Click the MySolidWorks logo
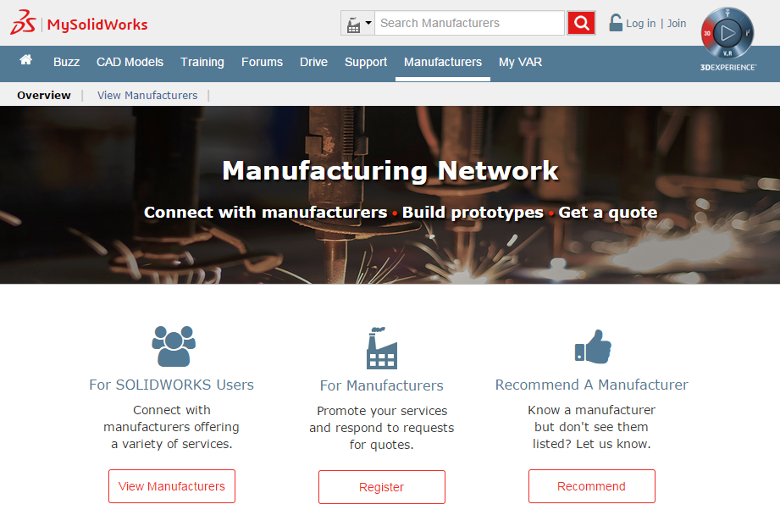 (79, 23)
